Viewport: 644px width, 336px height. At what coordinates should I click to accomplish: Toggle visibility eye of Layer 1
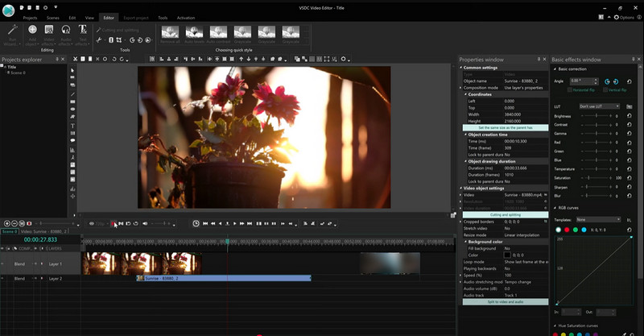2,263
